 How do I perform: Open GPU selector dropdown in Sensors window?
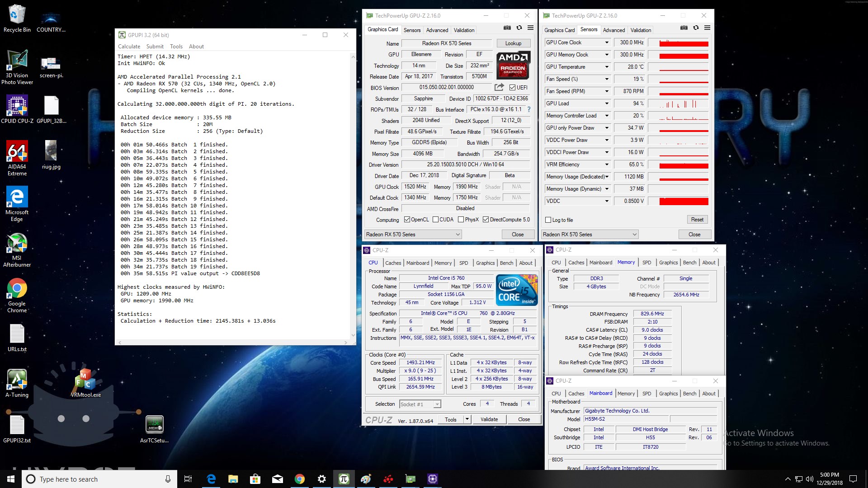click(x=590, y=235)
